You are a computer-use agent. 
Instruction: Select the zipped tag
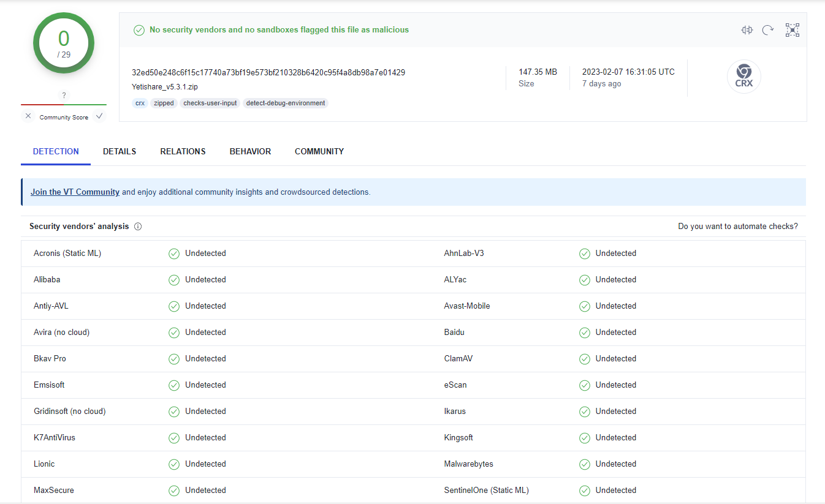click(x=164, y=103)
